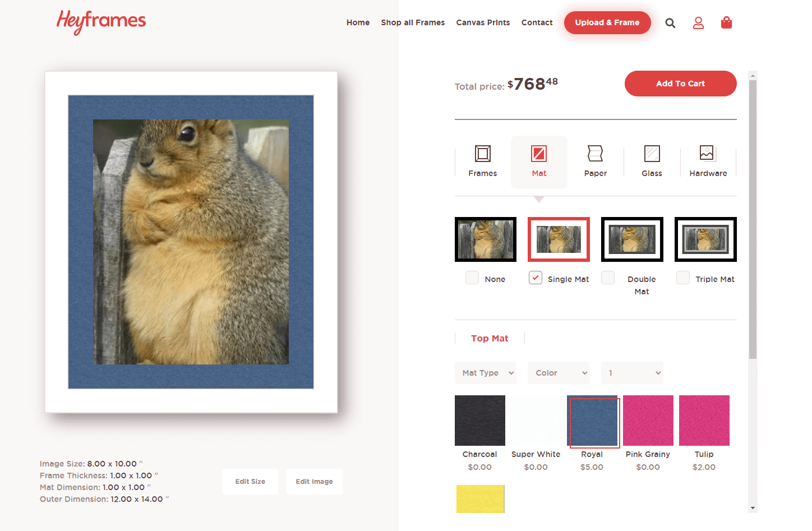The width and height of the screenshot is (812, 531).
Task: Check the None mat checkbox
Action: tap(472, 278)
